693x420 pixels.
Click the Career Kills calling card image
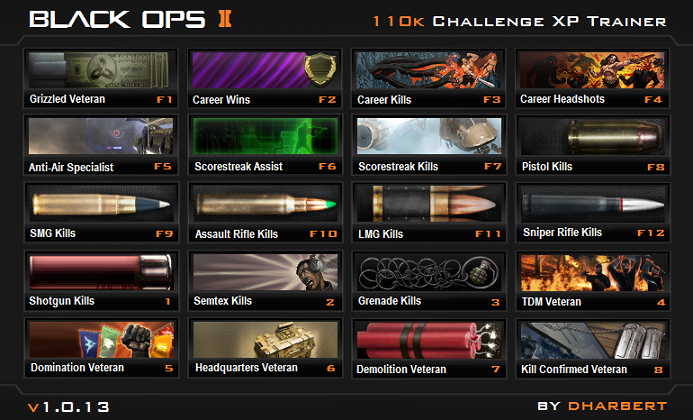429,70
